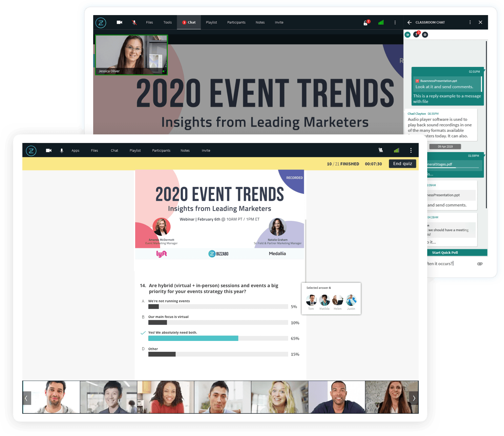Click Helen's avatar in the selected answer popup
The height and width of the screenshot is (436, 504).
pos(338,300)
